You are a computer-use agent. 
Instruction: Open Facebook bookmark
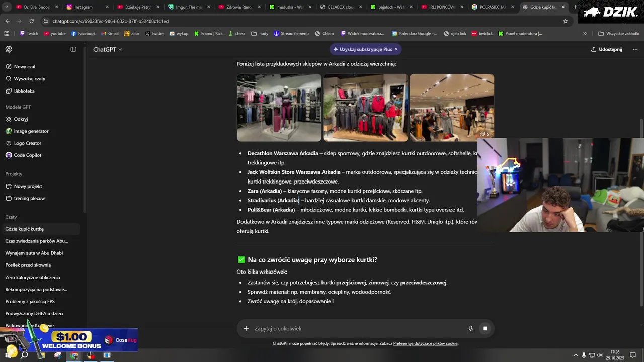84,34
